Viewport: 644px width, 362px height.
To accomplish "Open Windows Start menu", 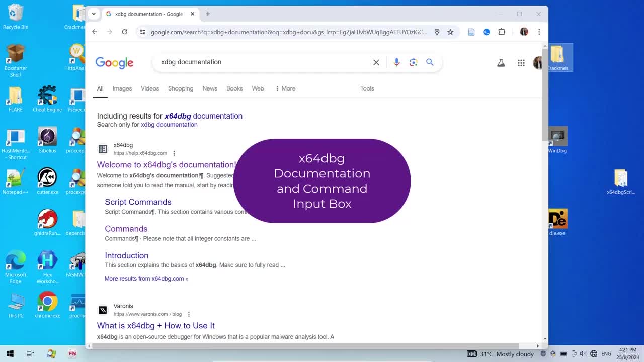I will 10,353.
